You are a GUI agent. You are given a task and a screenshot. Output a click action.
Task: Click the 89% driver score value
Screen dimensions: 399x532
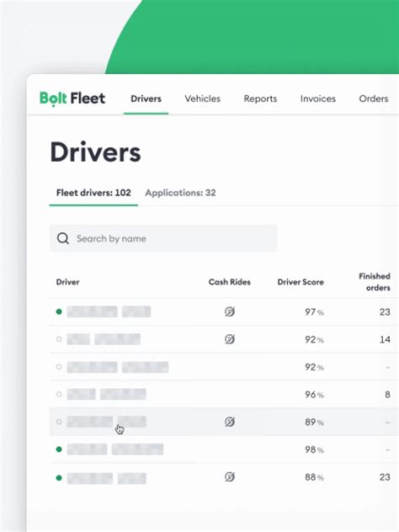tap(314, 422)
